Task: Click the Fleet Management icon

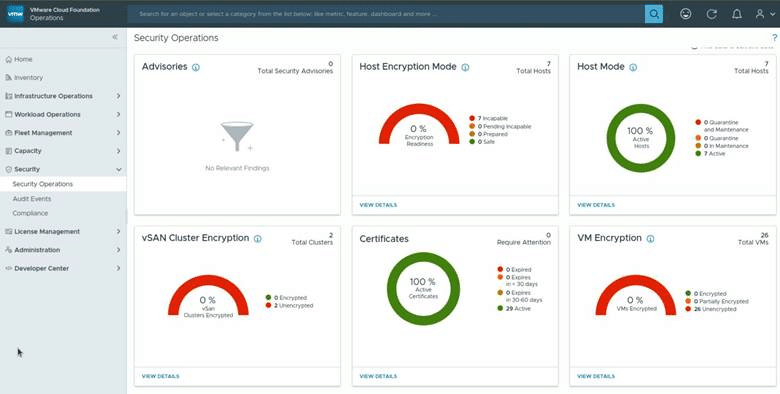Action: (x=8, y=133)
